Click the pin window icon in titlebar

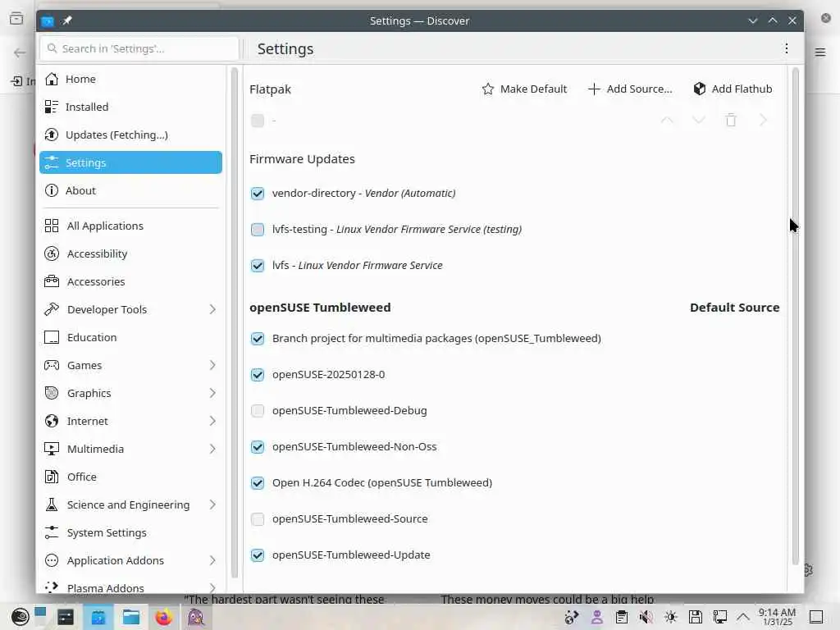point(67,21)
